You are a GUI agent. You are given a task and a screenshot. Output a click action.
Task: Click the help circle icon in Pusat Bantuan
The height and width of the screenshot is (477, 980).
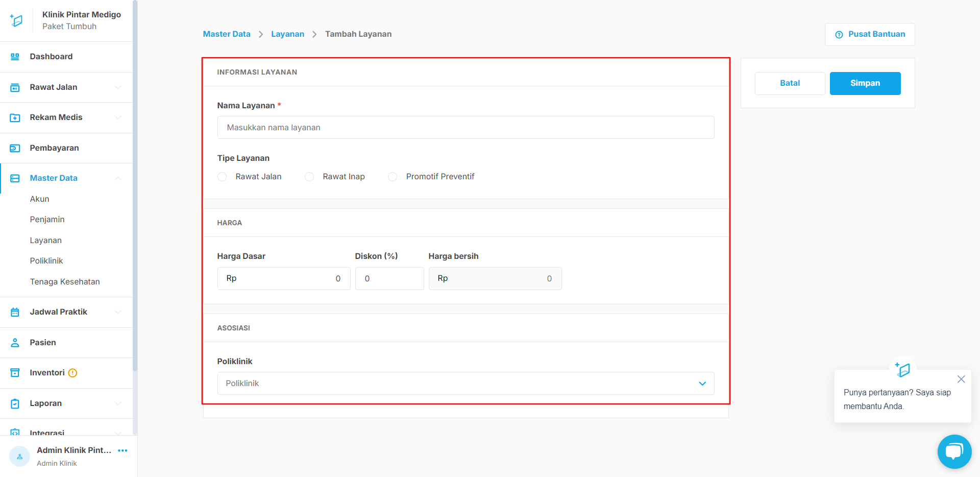[x=839, y=35]
